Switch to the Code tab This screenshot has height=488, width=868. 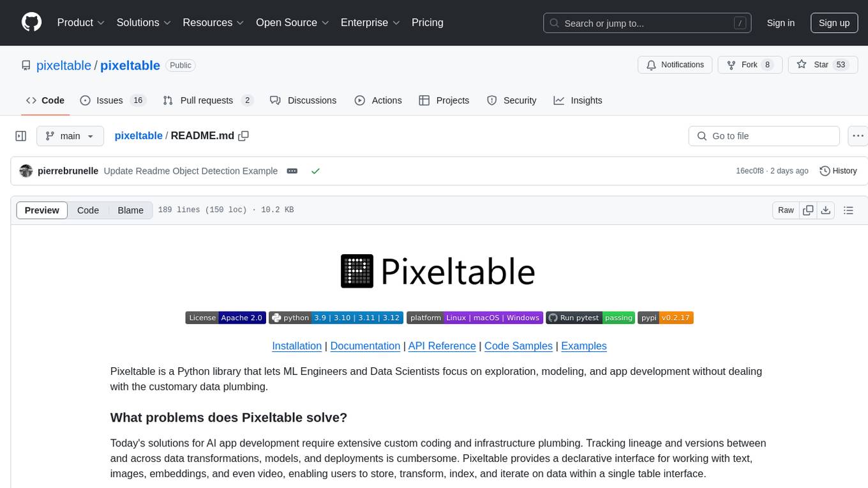[45, 100]
